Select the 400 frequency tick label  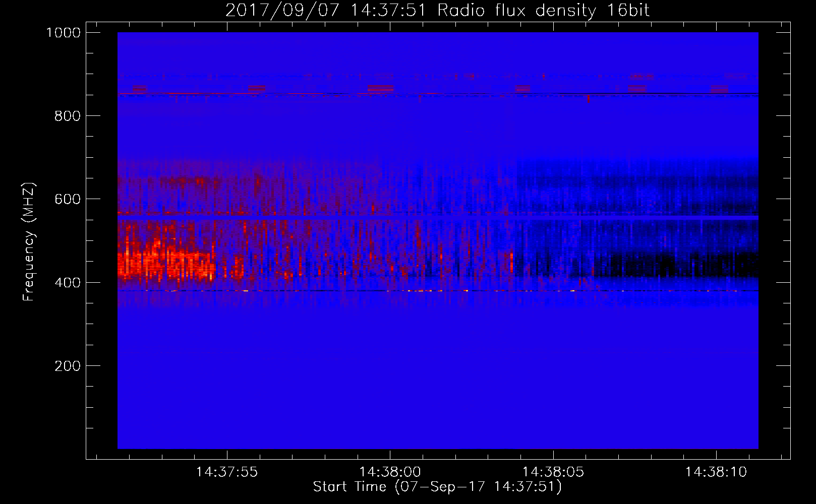pyautogui.click(x=67, y=282)
